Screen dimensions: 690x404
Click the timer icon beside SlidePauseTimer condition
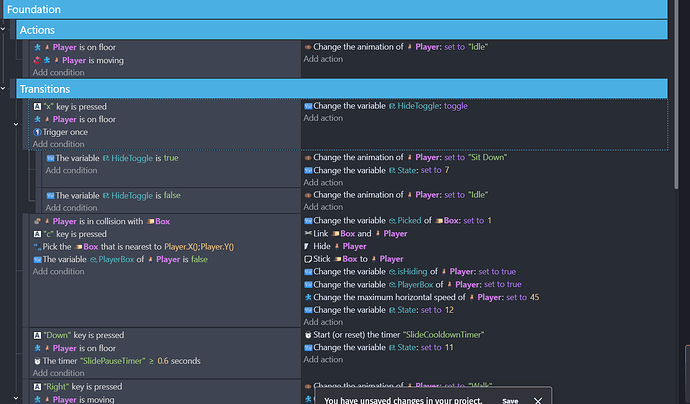point(37,361)
